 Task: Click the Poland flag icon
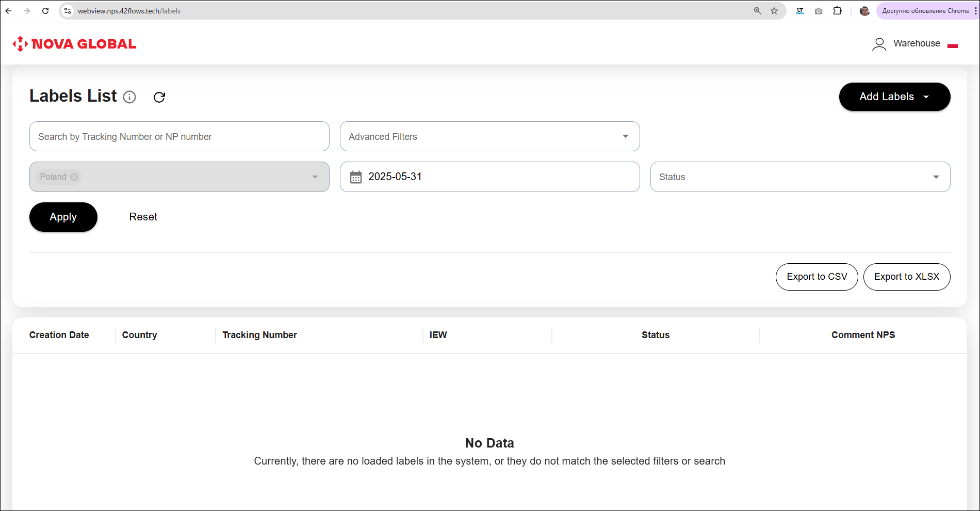click(x=953, y=44)
